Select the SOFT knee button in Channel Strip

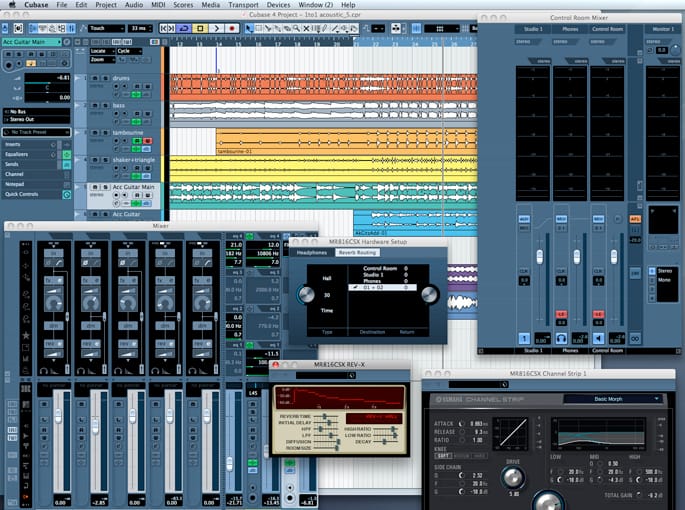click(x=443, y=456)
